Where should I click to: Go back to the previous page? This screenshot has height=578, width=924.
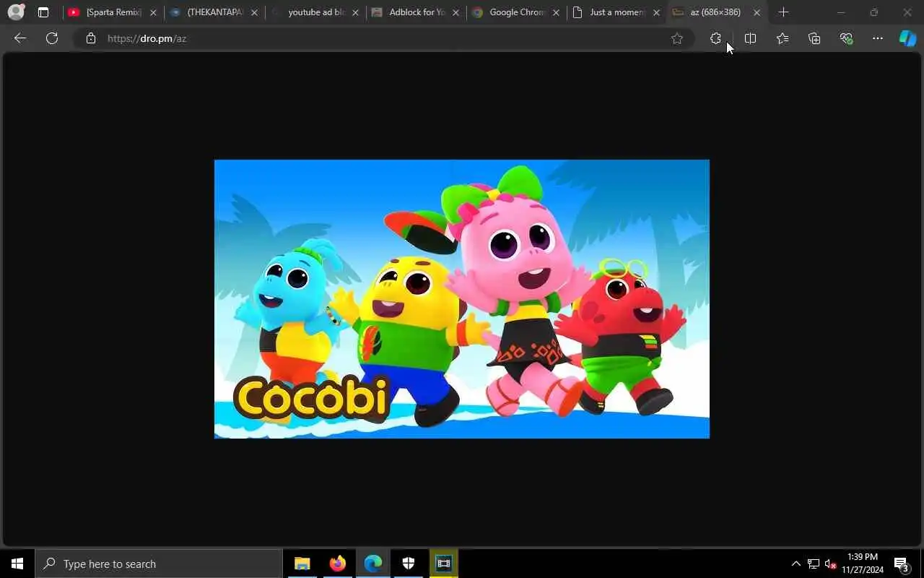tap(20, 38)
